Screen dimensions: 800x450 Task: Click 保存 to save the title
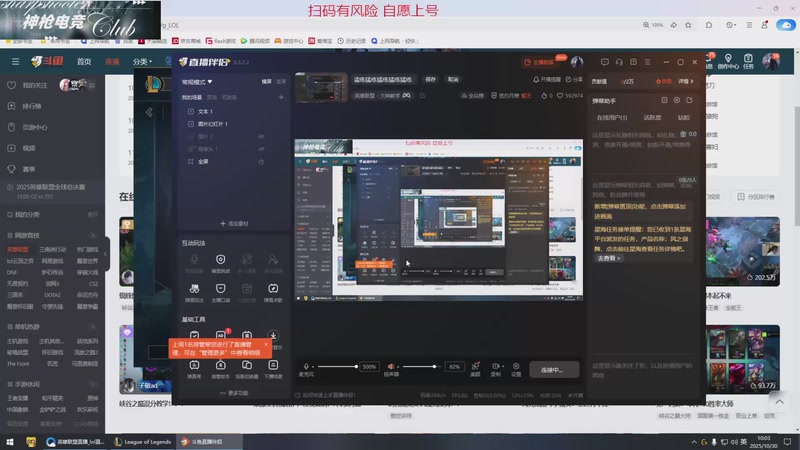[x=431, y=79]
